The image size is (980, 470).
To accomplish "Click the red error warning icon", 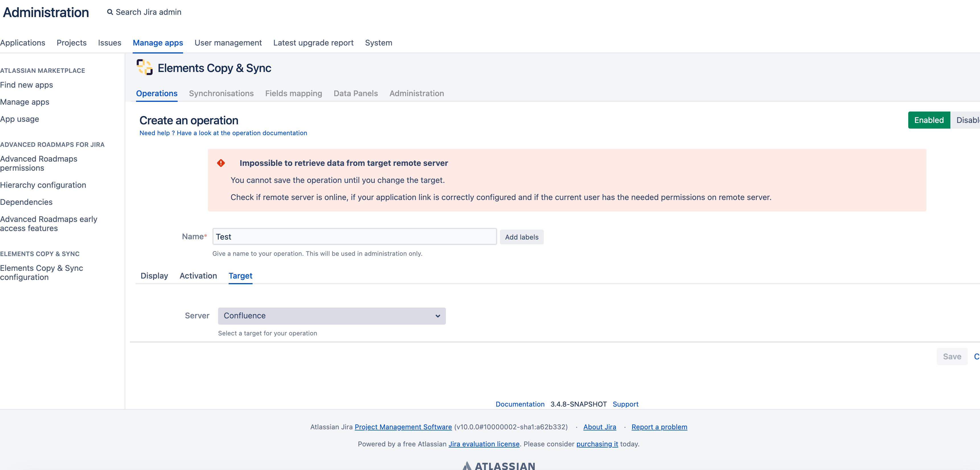I will 221,163.
